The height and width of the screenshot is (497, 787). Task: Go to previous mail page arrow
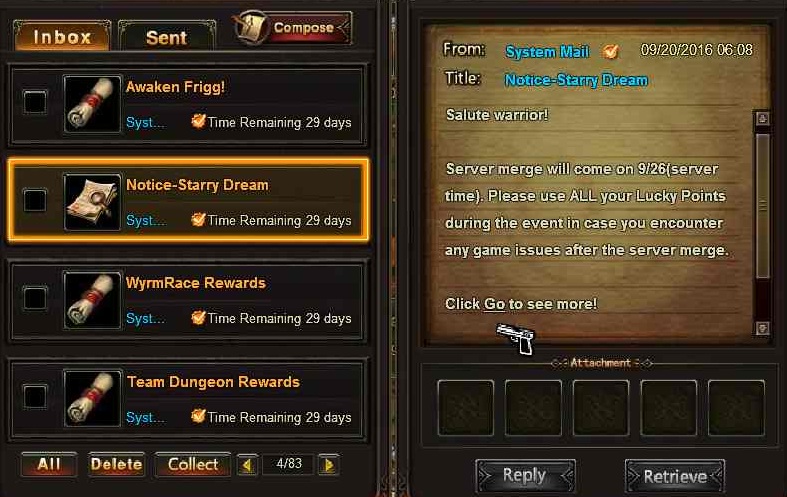[x=247, y=465]
